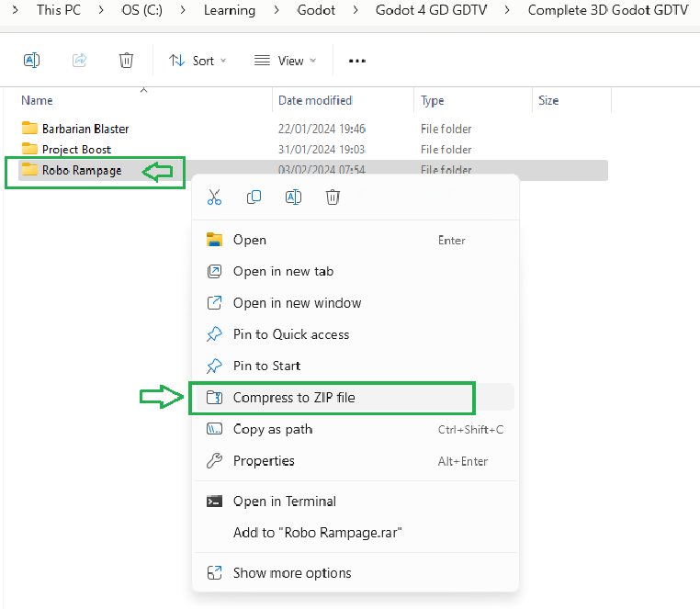
Task: Expand the chevron before This PC
Action: 16,10
